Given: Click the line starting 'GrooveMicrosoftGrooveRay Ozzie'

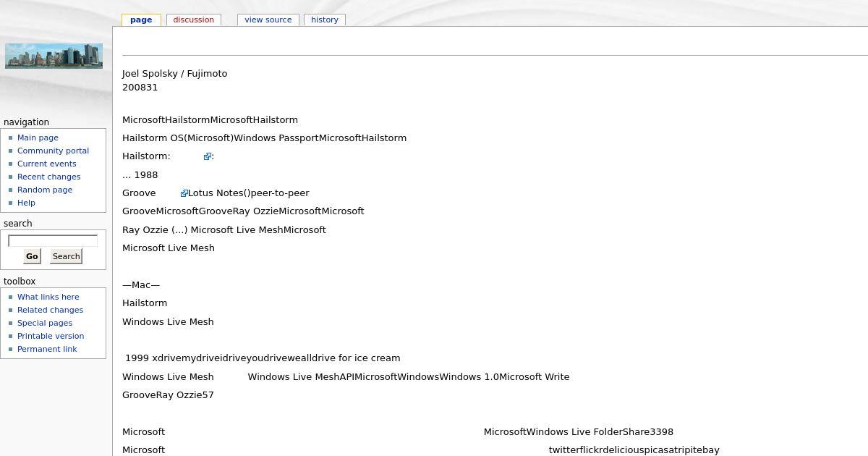Looking at the screenshot, I should 243,211.
